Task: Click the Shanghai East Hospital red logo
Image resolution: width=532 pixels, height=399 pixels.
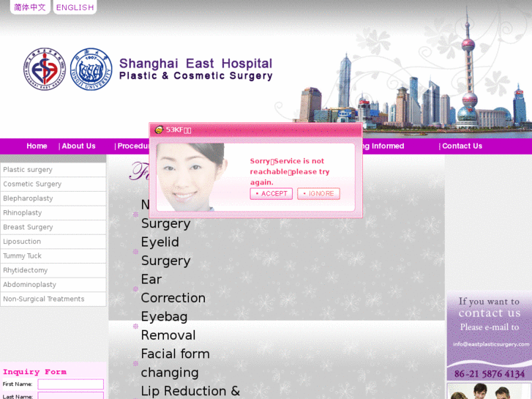Action: pyautogui.click(x=45, y=70)
